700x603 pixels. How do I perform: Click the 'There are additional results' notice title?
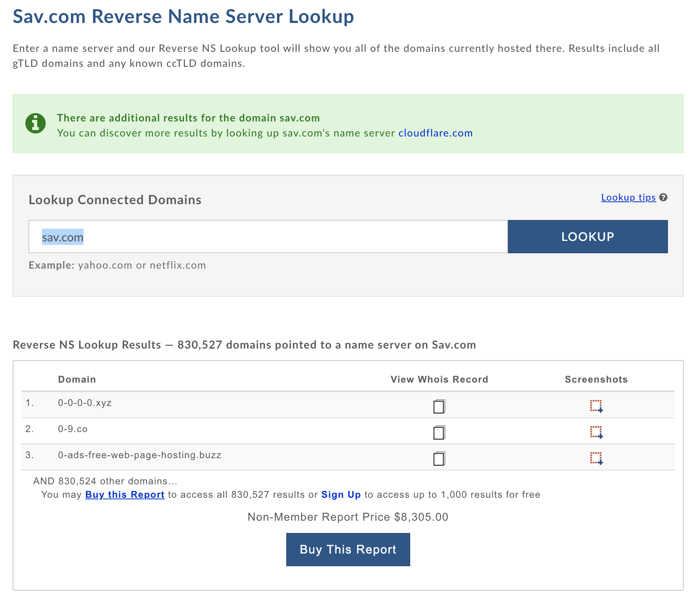click(x=188, y=118)
